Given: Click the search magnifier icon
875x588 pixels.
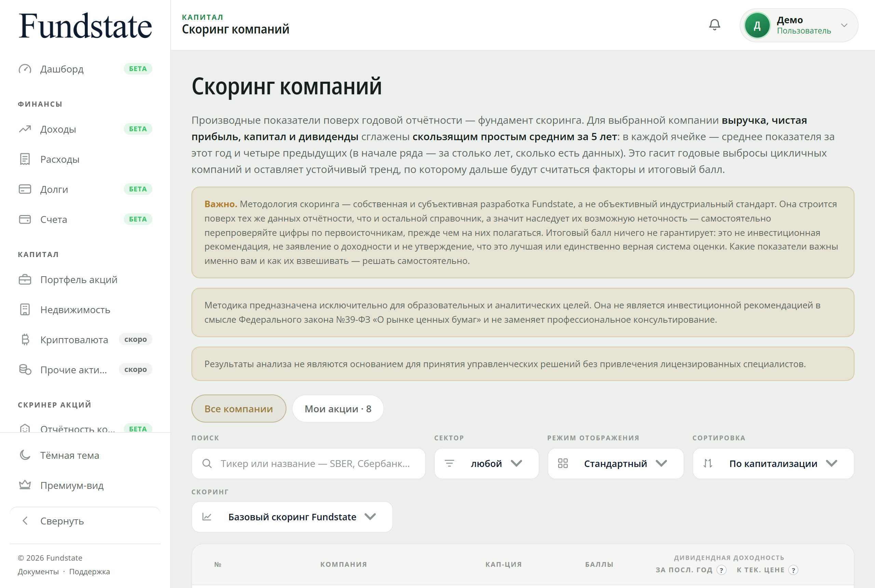Looking at the screenshot, I should click(x=207, y=464).
